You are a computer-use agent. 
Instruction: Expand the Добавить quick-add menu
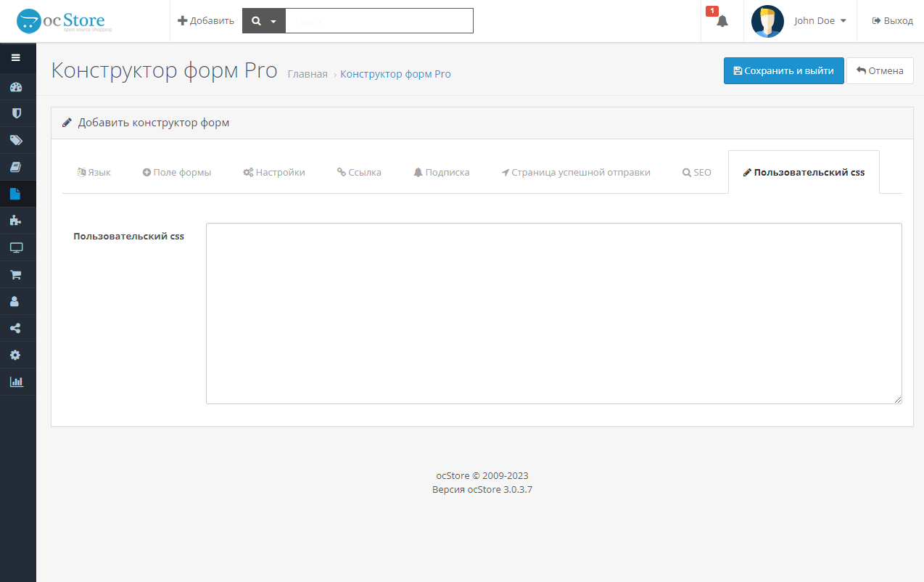coord(206,21)
